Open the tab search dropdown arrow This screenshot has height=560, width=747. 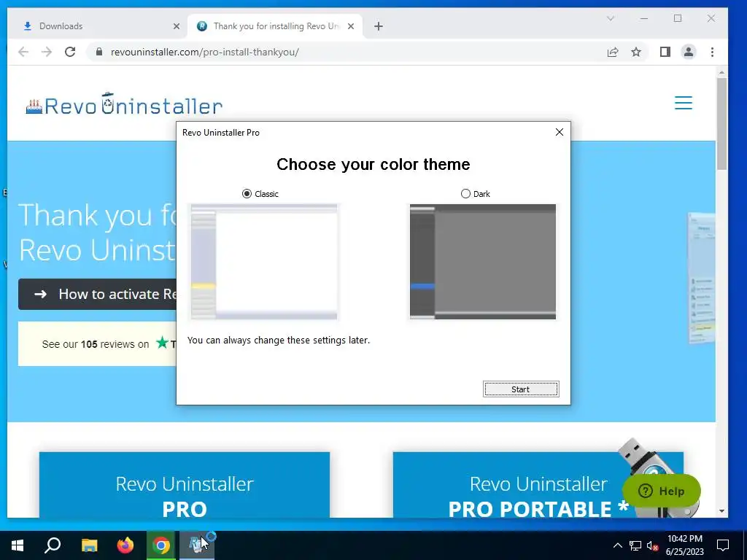tap(611, 18)
